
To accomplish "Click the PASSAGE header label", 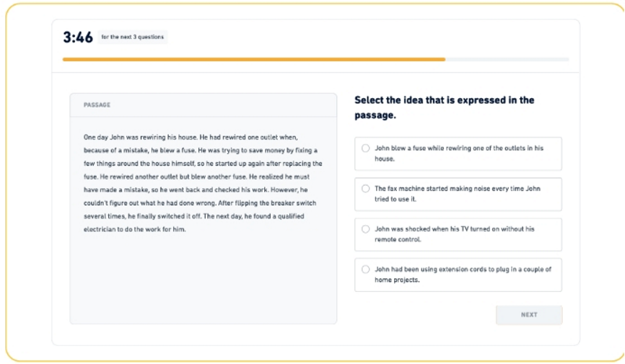I will click(97, 105).
